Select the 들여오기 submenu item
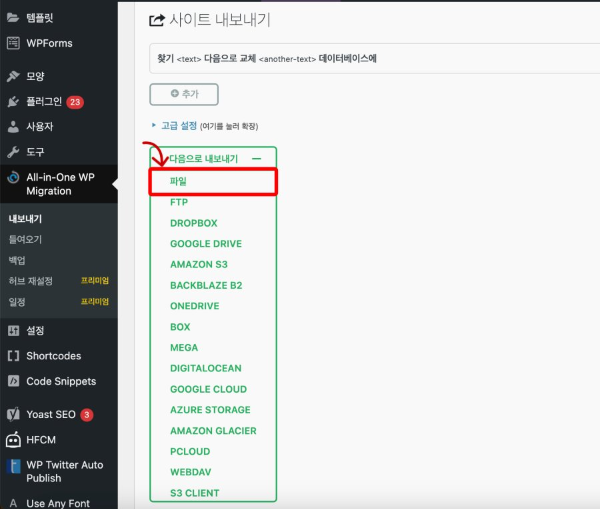Image resolution: width=600 pixels, height=509 pixels. (x=25, y=240)
